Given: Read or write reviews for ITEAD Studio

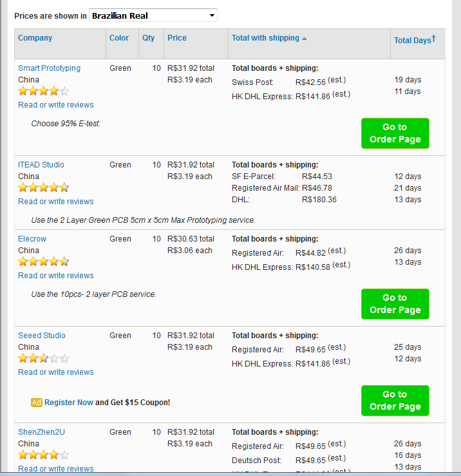Looking at the screenshot, I should click(56, 201).
